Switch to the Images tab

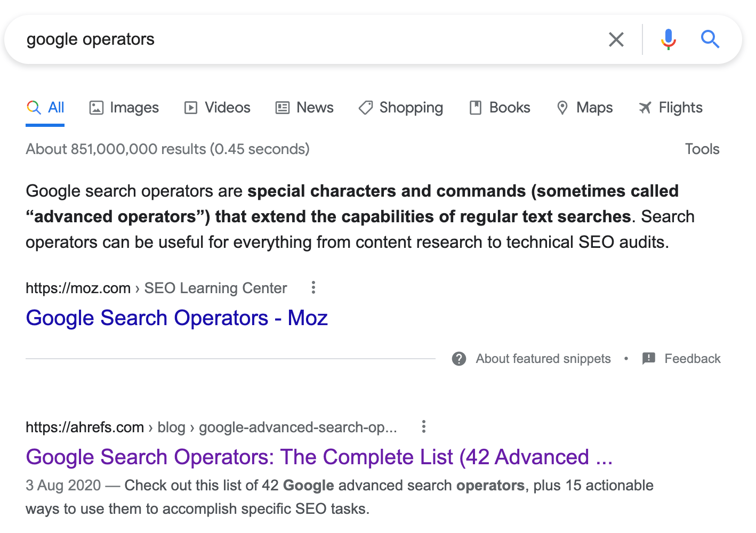124,107
